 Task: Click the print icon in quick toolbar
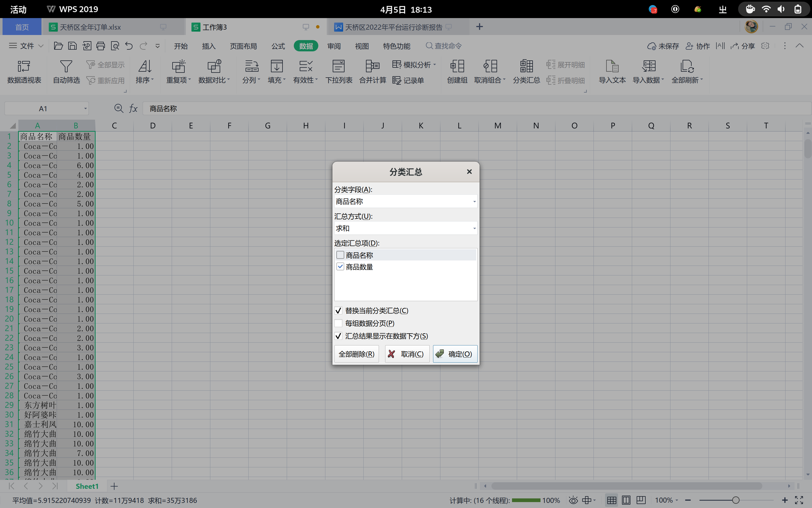click(101, 46)
